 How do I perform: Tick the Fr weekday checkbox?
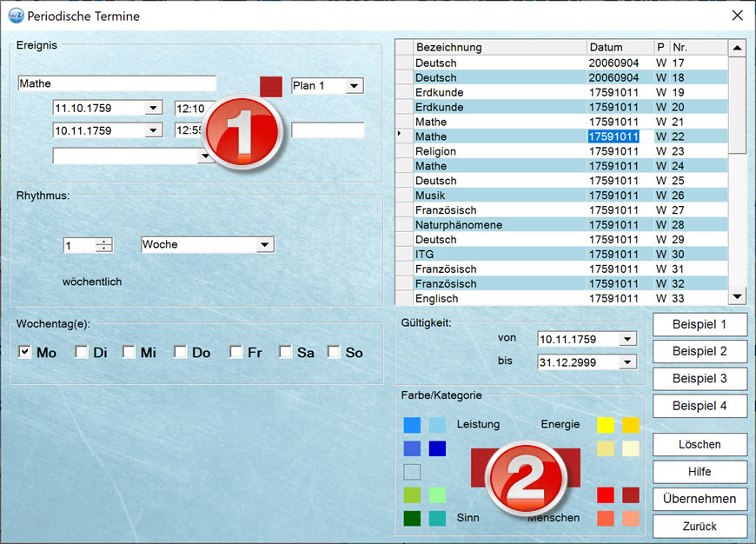pos(236,352)
